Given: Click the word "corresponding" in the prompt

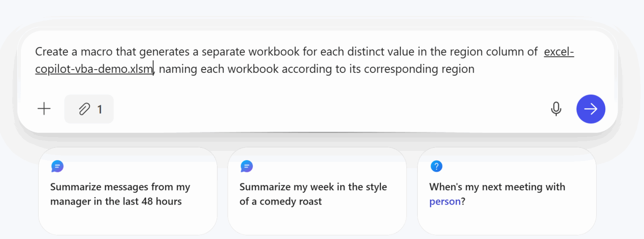Looking at the screenshot, I should pyautogui.click(x=399, y=69).
